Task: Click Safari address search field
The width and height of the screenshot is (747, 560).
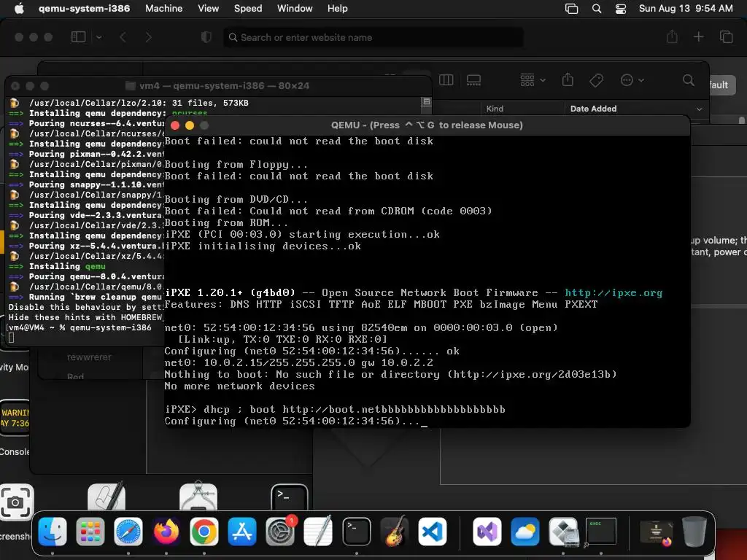Action: (x=373, y=37)
